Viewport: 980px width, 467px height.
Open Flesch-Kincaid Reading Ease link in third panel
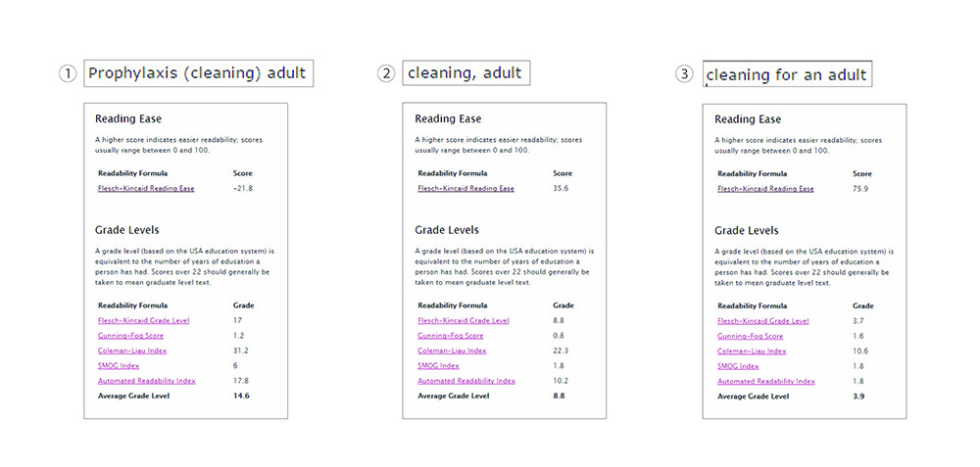pos(765,189)
